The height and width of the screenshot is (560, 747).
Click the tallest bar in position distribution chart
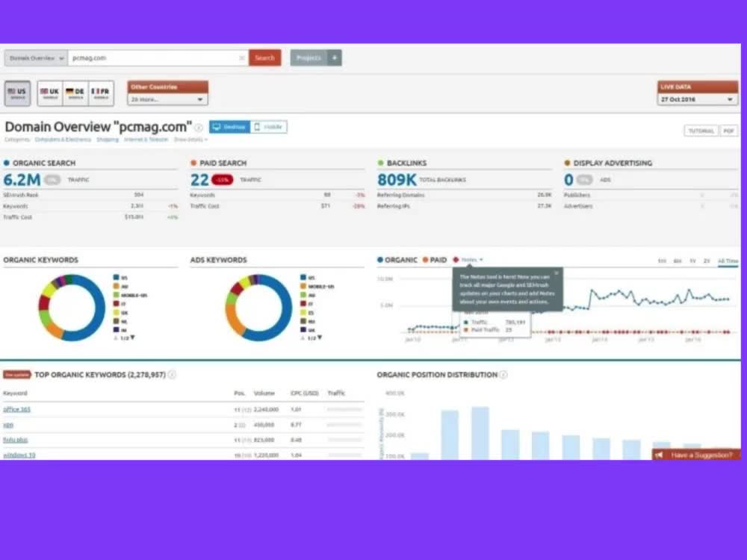click(480, 433)
